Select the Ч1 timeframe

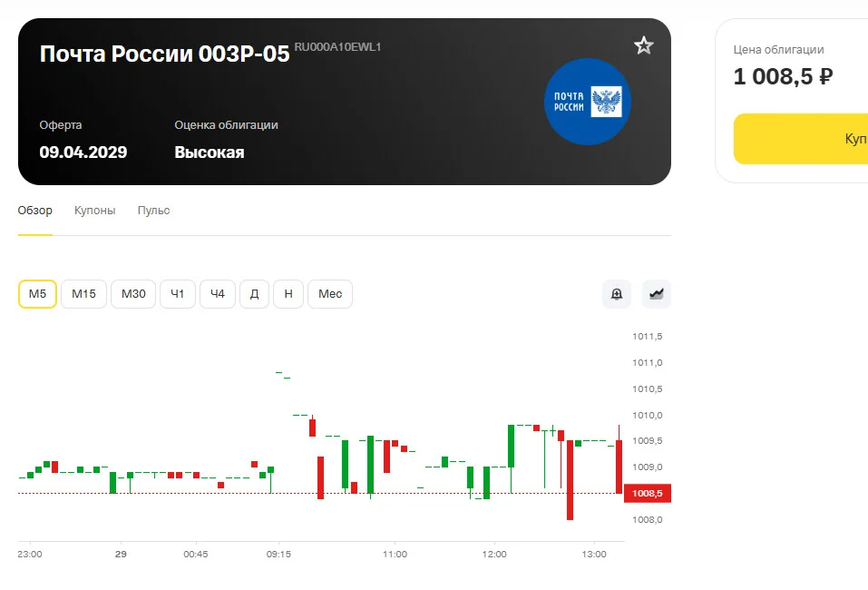point(178,294)
